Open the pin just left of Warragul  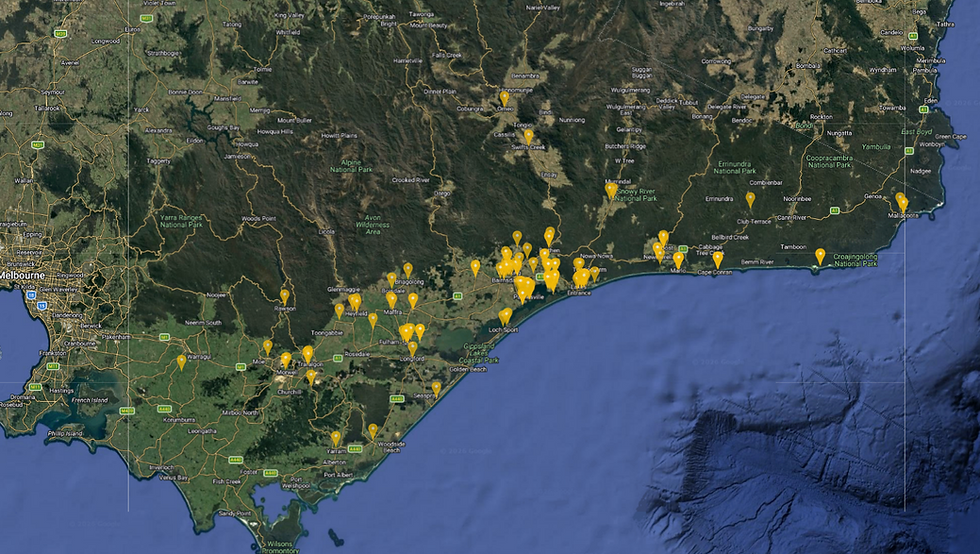181,362
